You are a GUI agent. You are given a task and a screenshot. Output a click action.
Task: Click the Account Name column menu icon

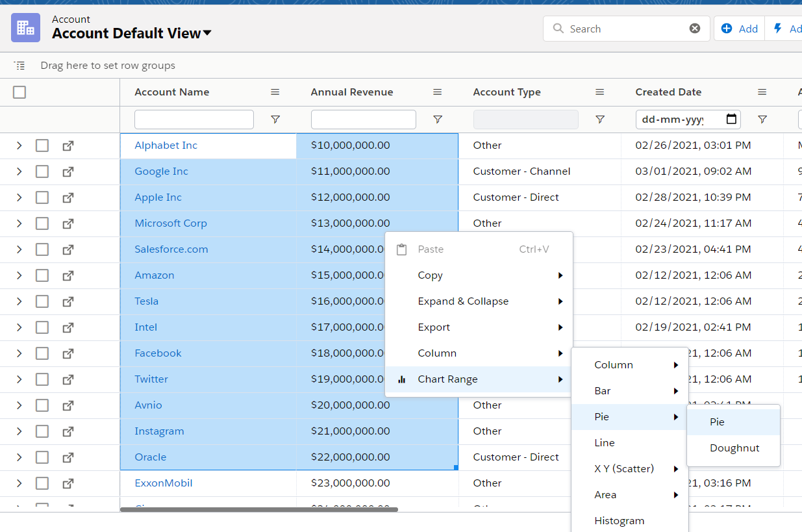(x=275, y=92)
